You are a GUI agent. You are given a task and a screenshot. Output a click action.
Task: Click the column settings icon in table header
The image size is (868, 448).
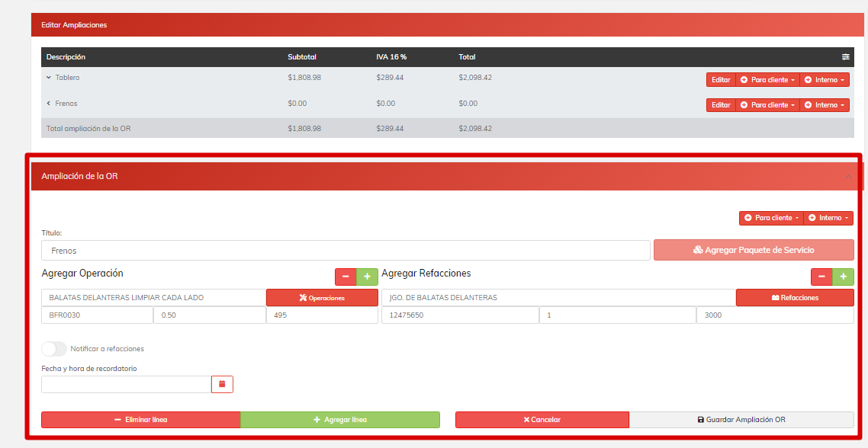pos(845,57)
